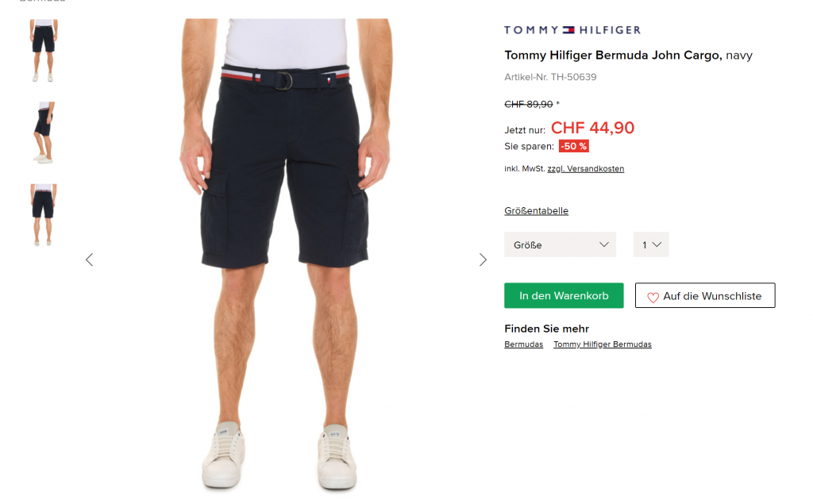Follow the Bermudas category link
The height and width of the screenshot is (504, 813).
524,344
